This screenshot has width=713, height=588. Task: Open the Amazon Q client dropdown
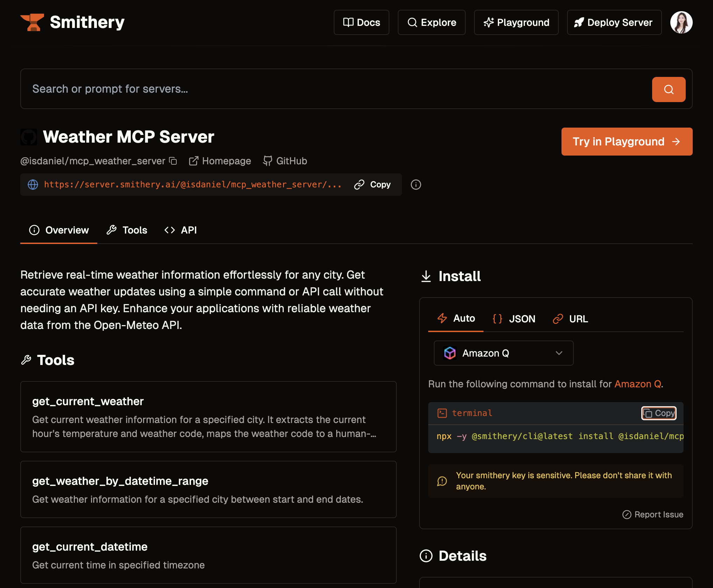[x=503, y=353]
